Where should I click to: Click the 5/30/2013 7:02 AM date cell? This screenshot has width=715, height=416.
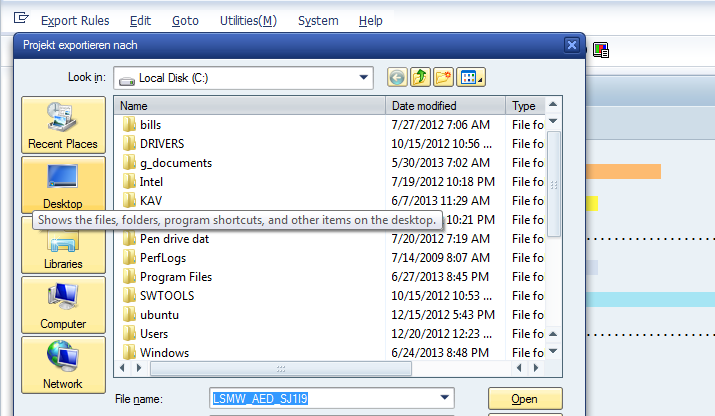440,163
